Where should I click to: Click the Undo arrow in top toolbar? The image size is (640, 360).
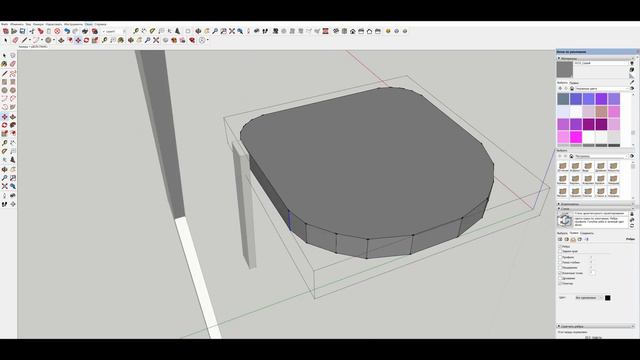[x=67, y=31]
